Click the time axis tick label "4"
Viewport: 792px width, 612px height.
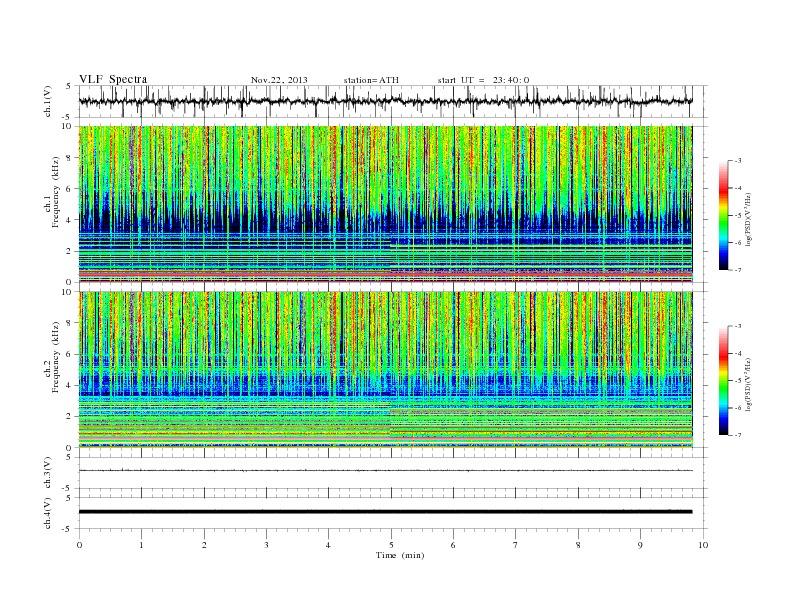(328, 545)
